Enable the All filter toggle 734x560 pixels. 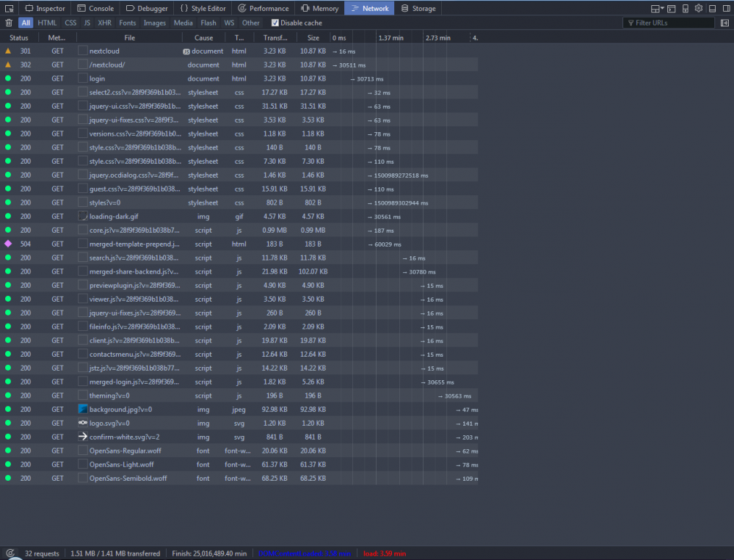26,23
